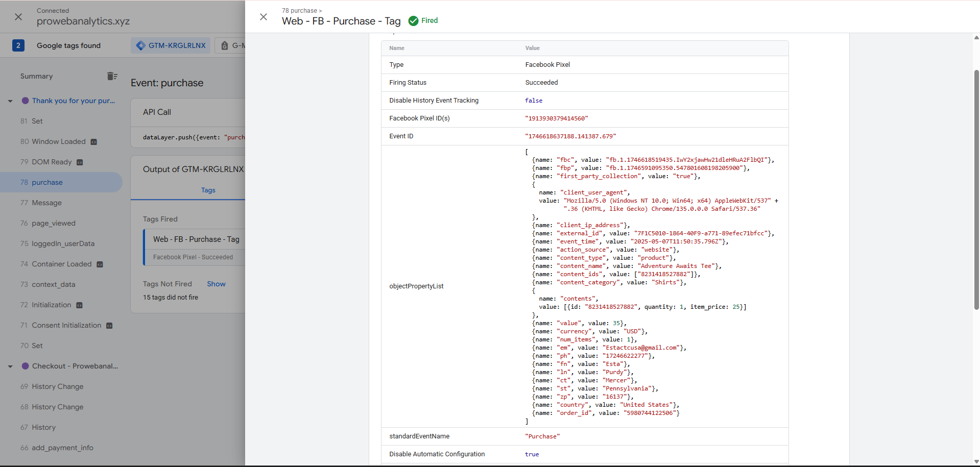Click the icon beside Window Loaded event
This screenshot has height=467, width=980.
coord(94,142)
